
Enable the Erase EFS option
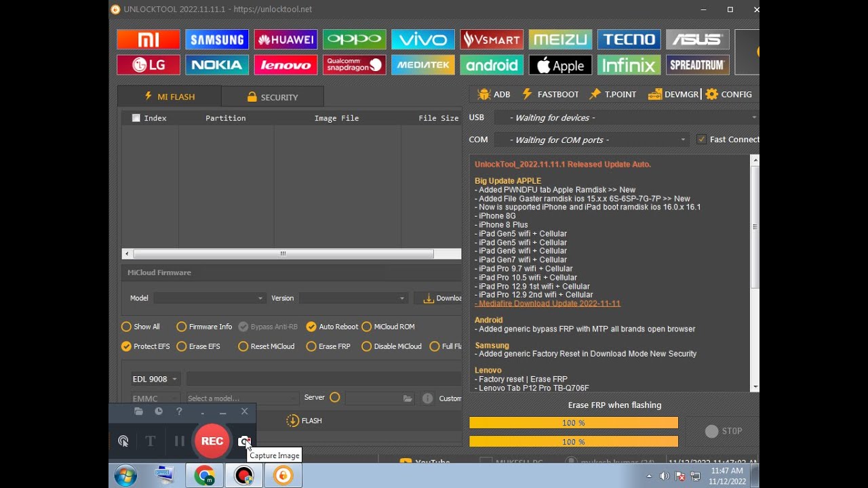pos(199,346)
